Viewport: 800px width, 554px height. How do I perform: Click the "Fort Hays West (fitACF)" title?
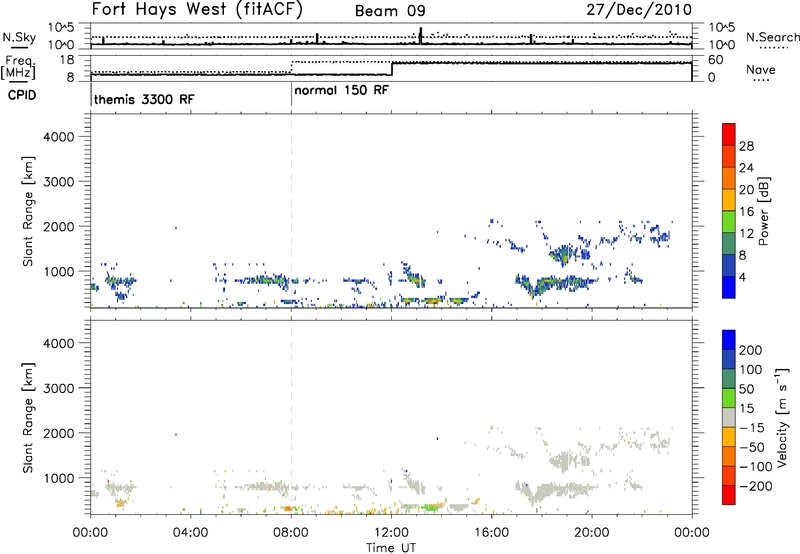pyautogui.click(x=197, y=9)
